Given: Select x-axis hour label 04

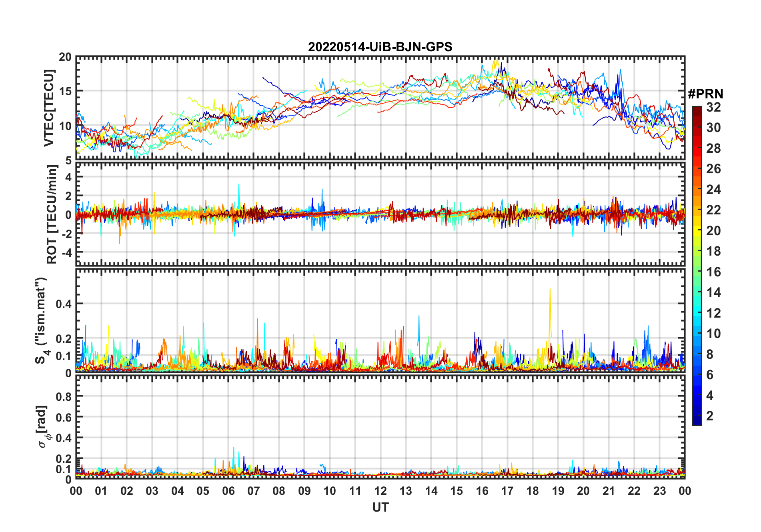Looking at the screenshot, I should (x=178, y=491).
